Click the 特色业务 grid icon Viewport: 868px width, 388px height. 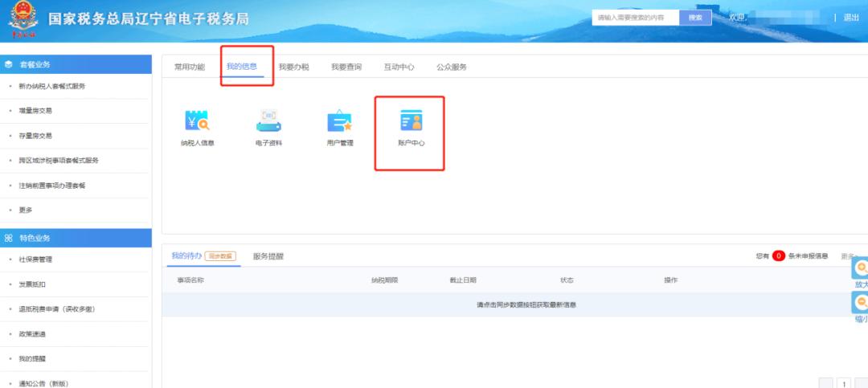(x=8, y=238)
